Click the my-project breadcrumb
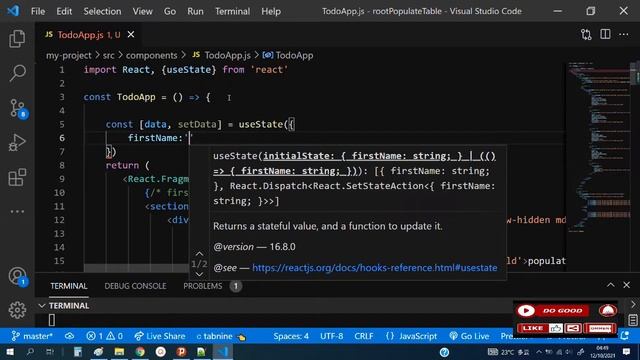Image resolution: width=640 pixels, height=360 pixels. 69,55
